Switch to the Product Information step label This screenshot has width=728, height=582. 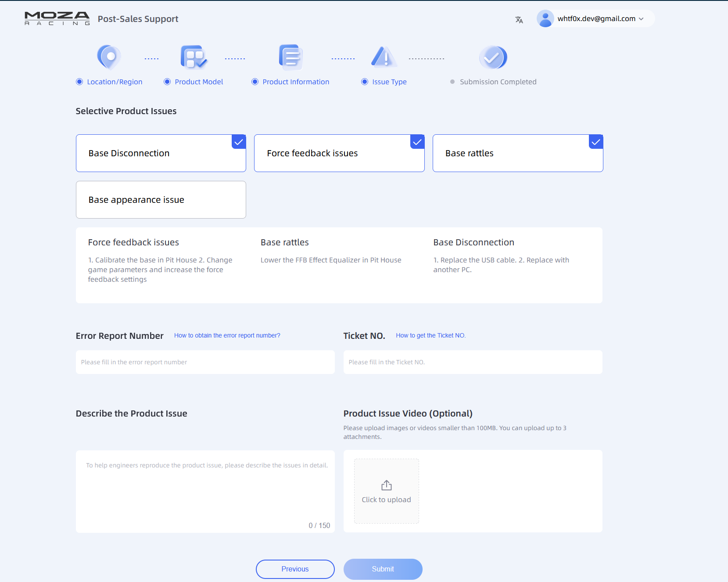coord(295,82)
